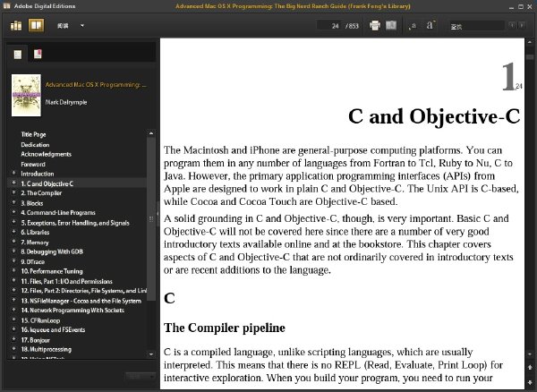Click the page scrollbar down arrow
This screenshot has width=537, height=392.
click(x=530, y=354)
